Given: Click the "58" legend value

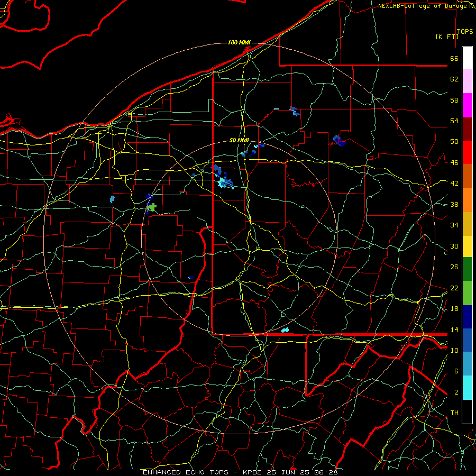Looking at the screenshot, I should click(x=454, y=100).
